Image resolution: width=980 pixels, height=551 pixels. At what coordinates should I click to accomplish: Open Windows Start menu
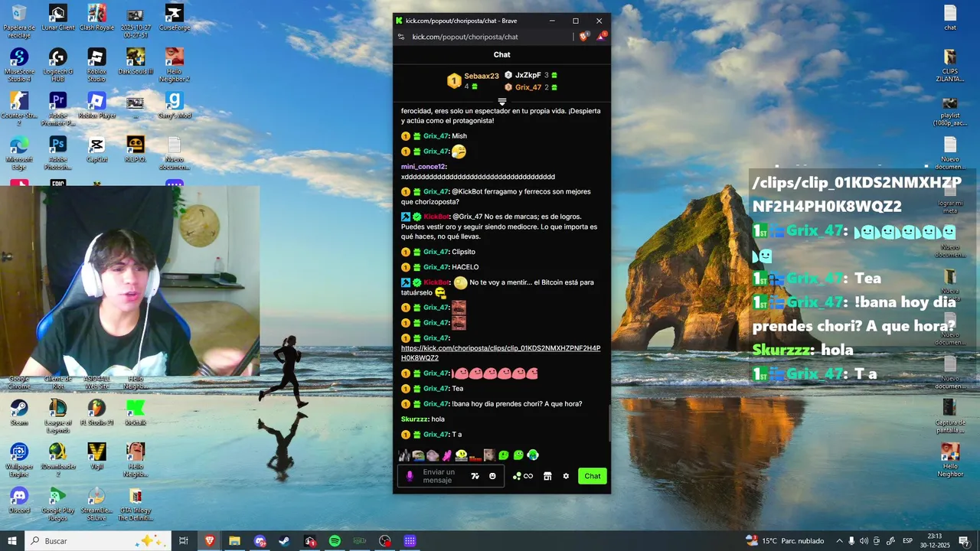click(12, 541)
